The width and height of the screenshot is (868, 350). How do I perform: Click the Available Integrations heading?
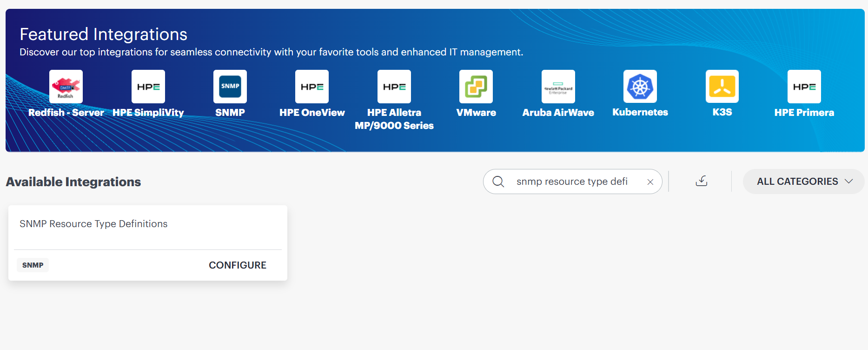[x=73, y=182]
